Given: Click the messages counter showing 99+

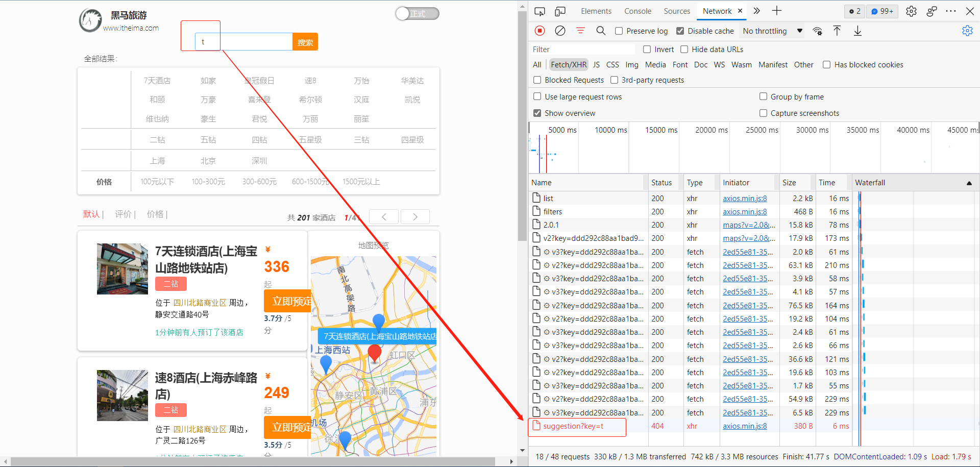Looking at the screenshot, I should pos(882,11).
